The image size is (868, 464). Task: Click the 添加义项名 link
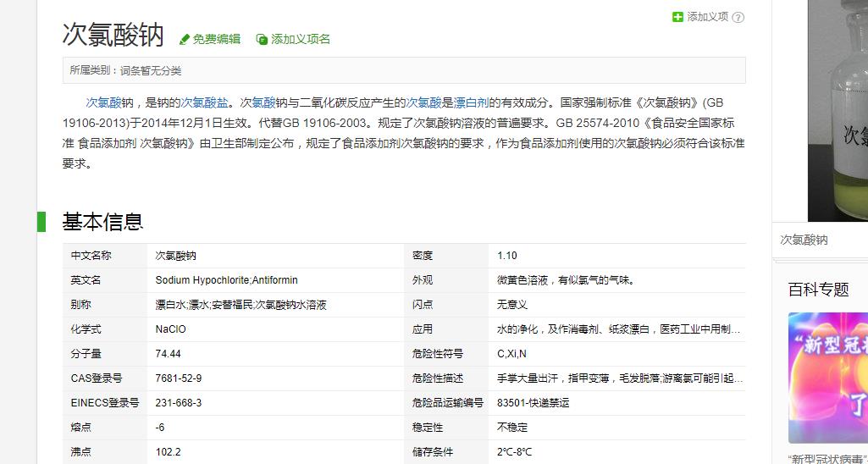tap(300, 39)
